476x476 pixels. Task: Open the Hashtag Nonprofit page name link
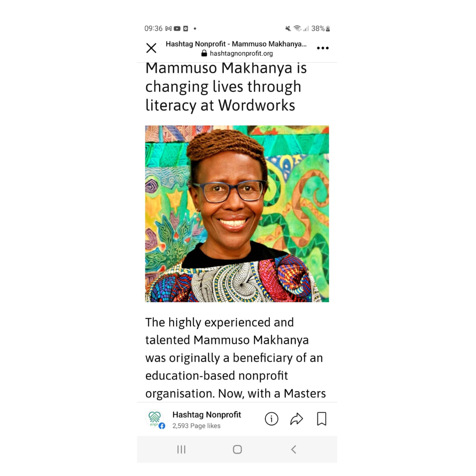(x=206, y=415)
